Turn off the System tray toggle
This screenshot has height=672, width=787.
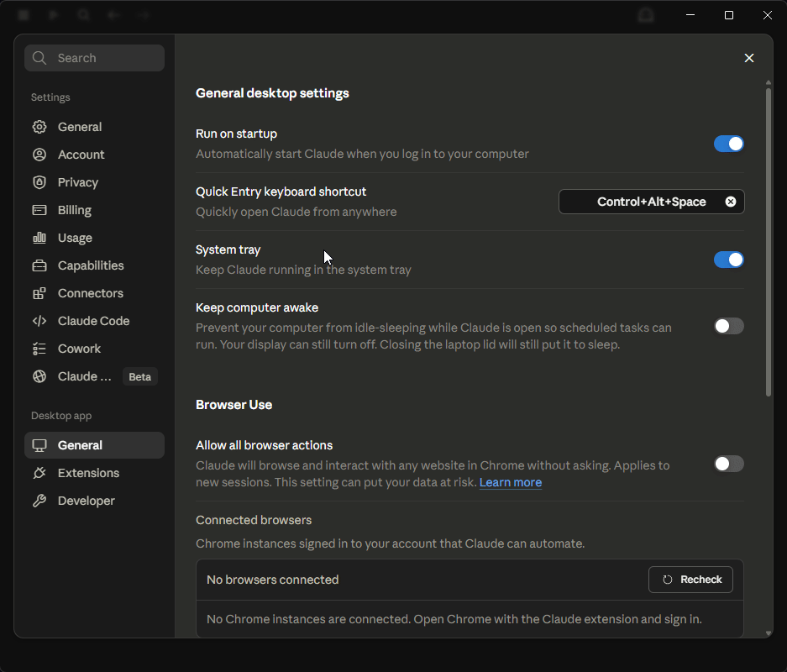(x=729, y=260)
